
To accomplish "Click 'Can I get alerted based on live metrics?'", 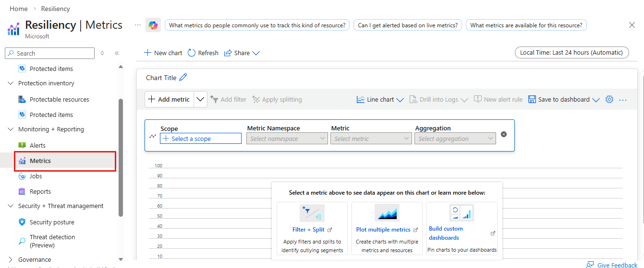I will (408, 25).
